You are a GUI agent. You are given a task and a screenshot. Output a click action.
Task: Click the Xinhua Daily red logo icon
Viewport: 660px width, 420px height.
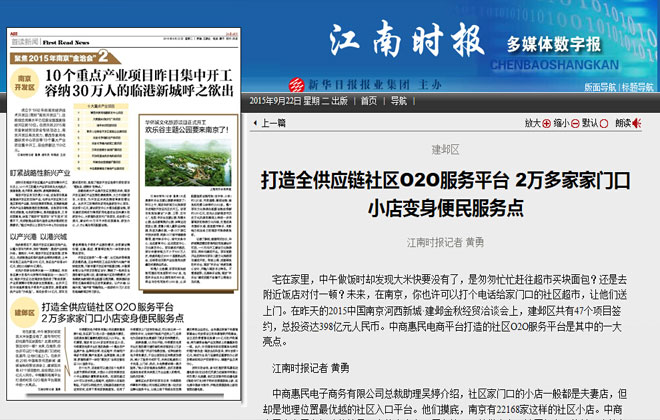point(295,84)
